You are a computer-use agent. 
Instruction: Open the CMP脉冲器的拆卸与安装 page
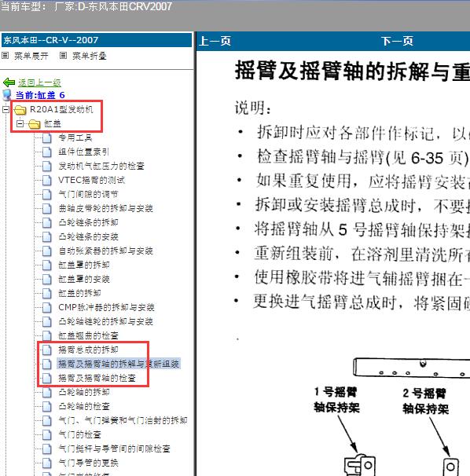tap(106, 307)
